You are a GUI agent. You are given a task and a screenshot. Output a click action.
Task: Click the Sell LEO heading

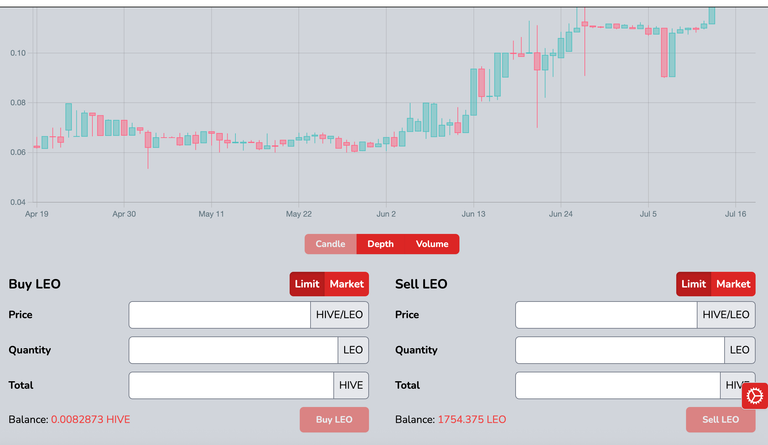pos(421,284)
